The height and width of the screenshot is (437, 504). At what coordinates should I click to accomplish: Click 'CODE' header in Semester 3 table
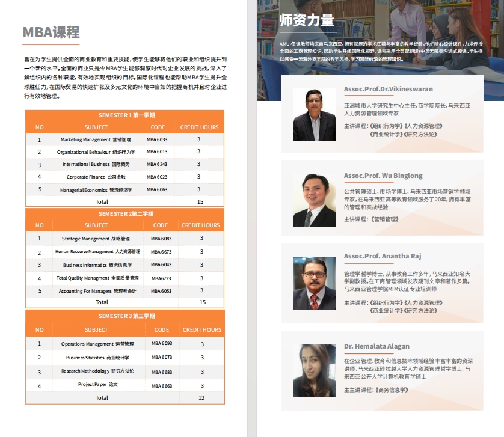pyautogui.click(x=161, y=329)
